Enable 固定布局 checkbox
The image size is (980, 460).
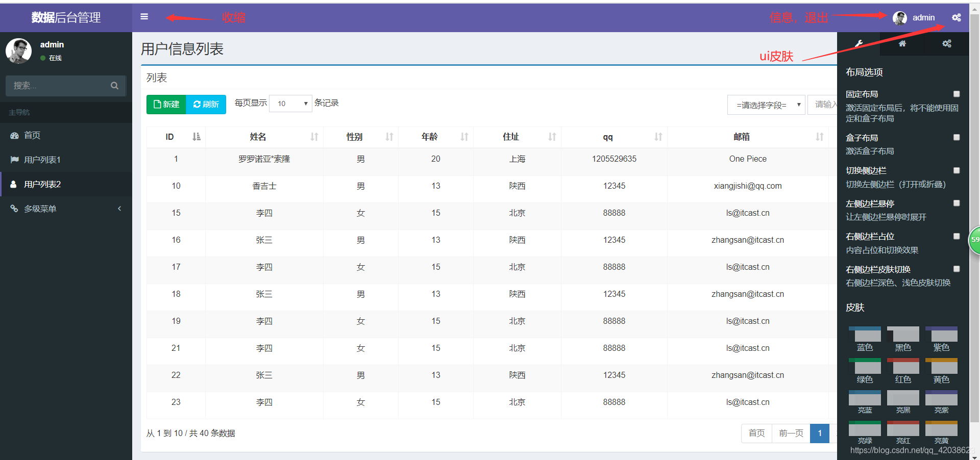pyautogui.click(x=957, y=94)
